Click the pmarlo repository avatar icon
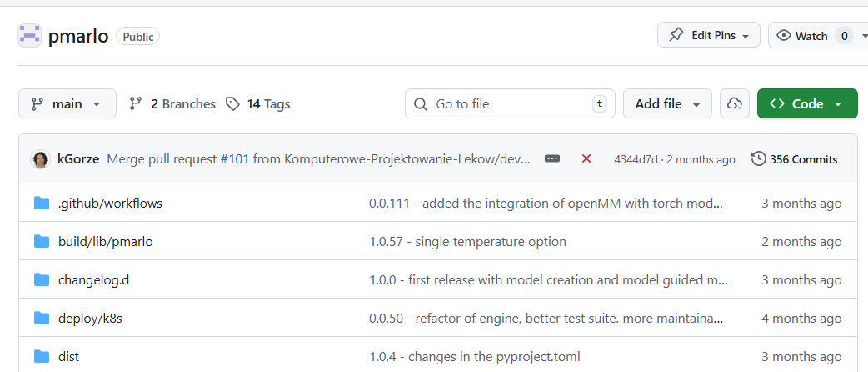The image size is (868, 372). pos(29,36)
